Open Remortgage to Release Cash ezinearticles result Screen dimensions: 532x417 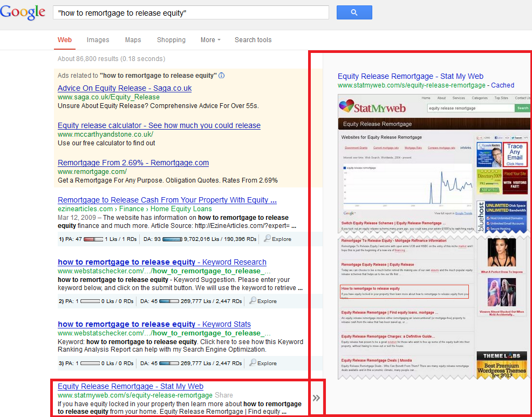point(167,200)
